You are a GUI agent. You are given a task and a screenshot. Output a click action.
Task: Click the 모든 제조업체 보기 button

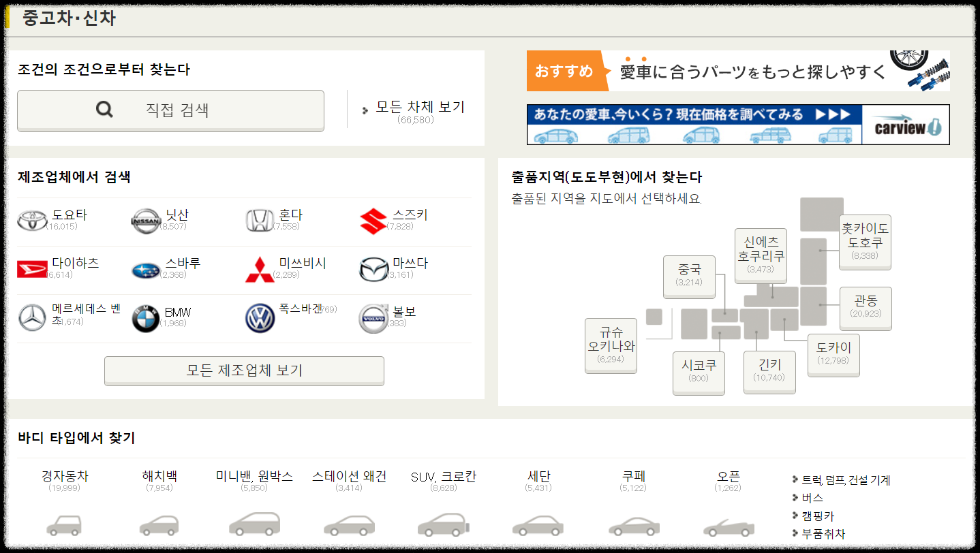[x=244, y=370]
